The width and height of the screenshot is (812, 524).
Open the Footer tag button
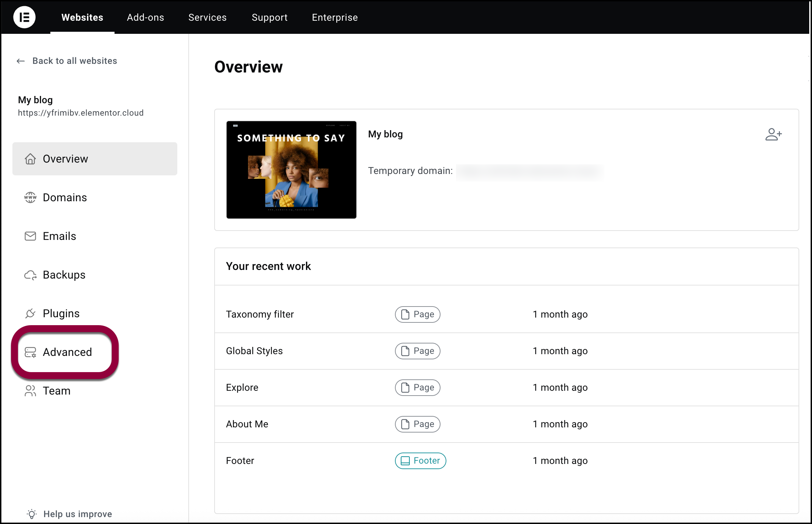click(420, 461)
